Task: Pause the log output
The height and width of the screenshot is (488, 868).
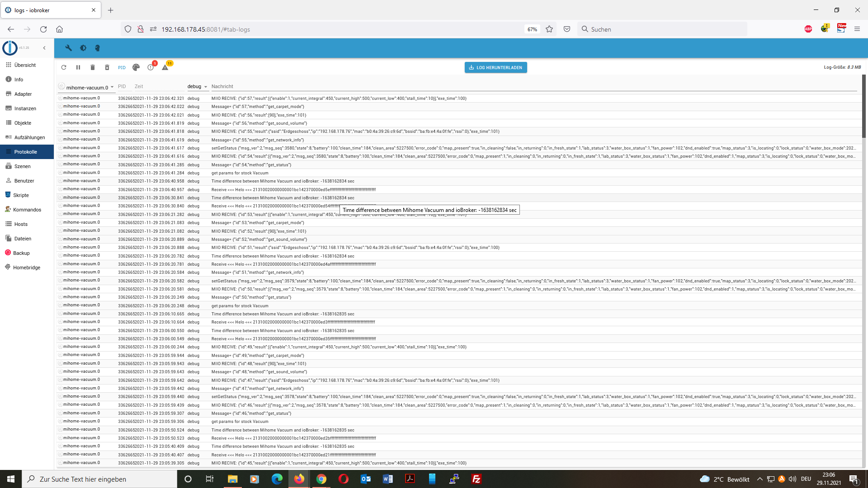Action: 78,67
